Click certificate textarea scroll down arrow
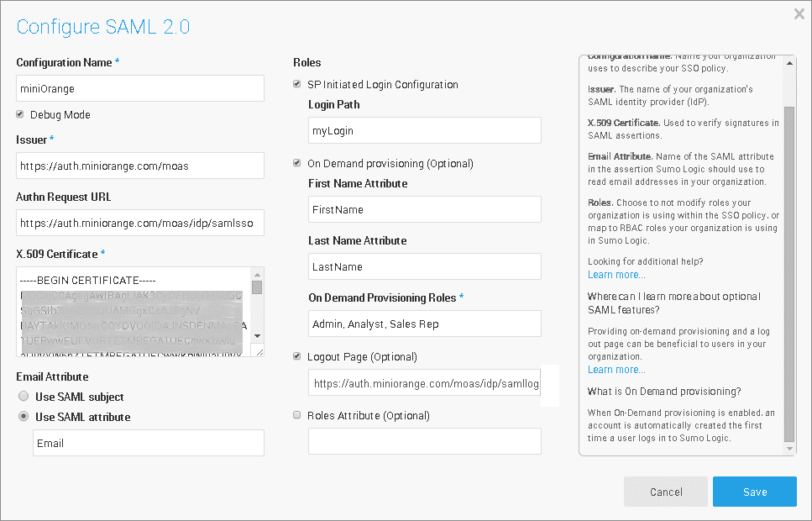 [258, 336]
